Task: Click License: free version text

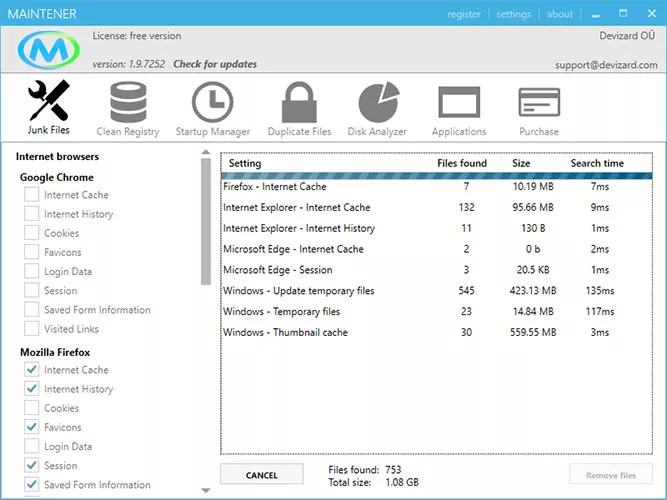Action: coord(137,36)
